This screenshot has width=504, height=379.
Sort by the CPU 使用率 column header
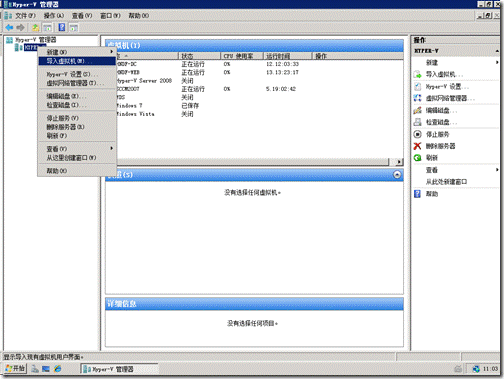(242, 56)
